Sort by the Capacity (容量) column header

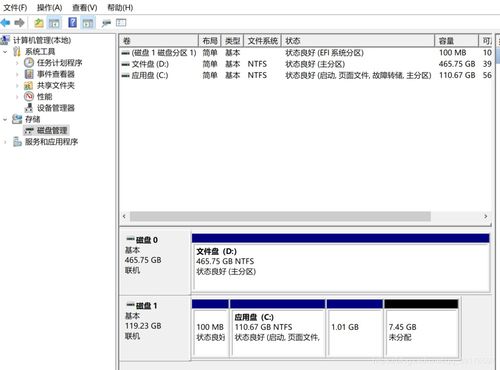456,41
